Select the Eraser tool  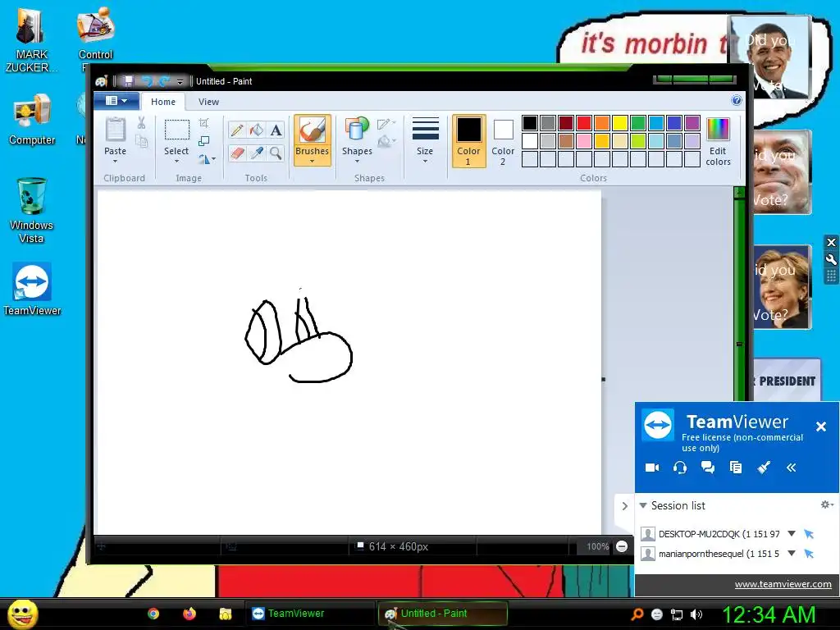[x=237, y=153]
